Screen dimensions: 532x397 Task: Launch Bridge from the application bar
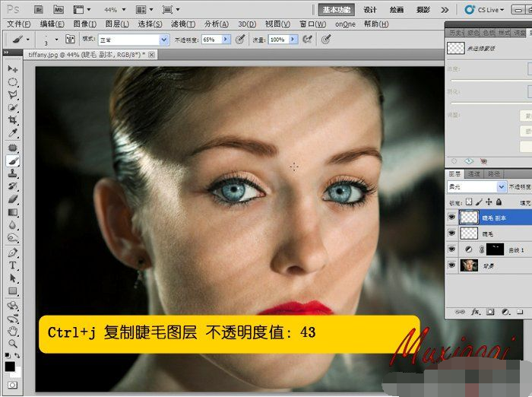(x=39, y=10)
